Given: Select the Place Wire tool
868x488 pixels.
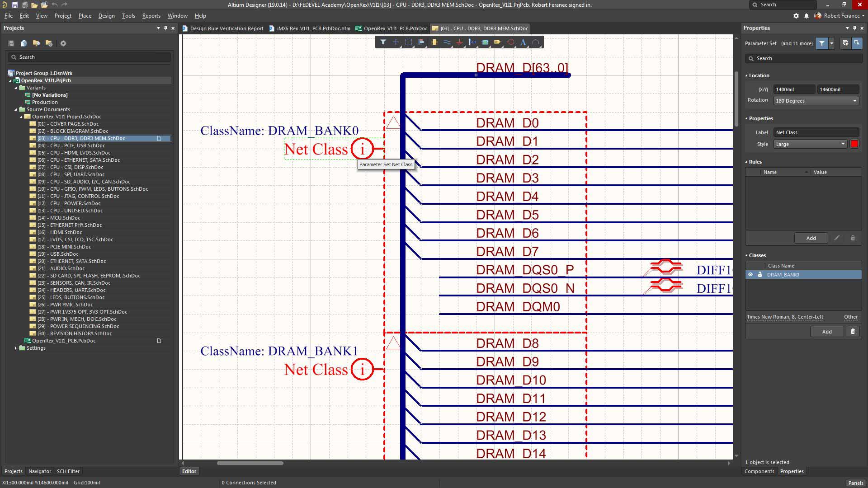Looking at the screenshot, I should (x=447, y=42).
